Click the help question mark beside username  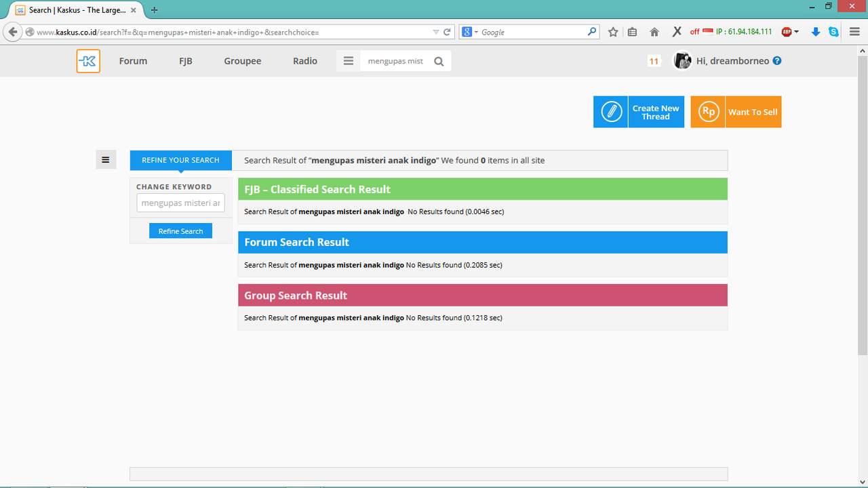click(x=777, y=60)
